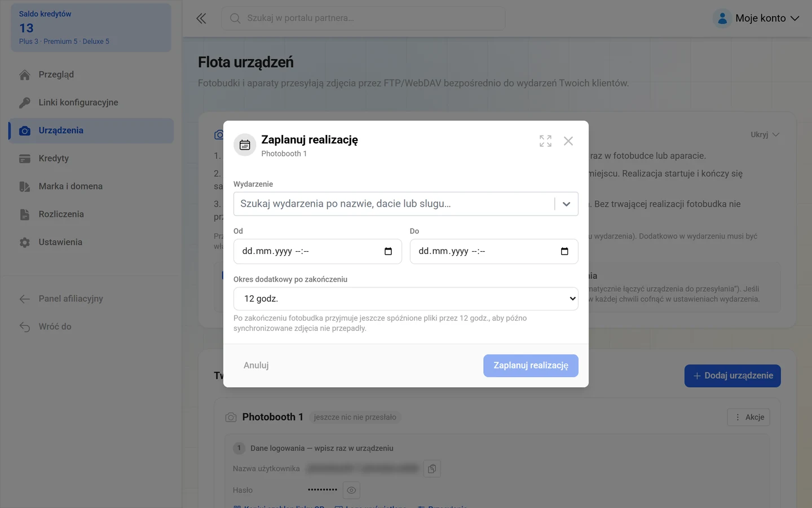This screenshot has height=508, width=812.
Task: Click the Szukaj wydarzenia search field
Action: coord(394,204)
